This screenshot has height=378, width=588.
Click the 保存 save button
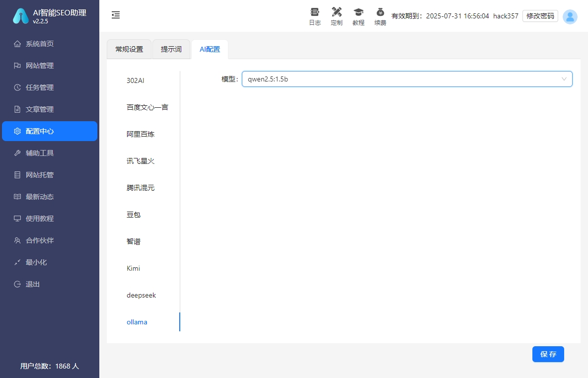pos(548,354)
